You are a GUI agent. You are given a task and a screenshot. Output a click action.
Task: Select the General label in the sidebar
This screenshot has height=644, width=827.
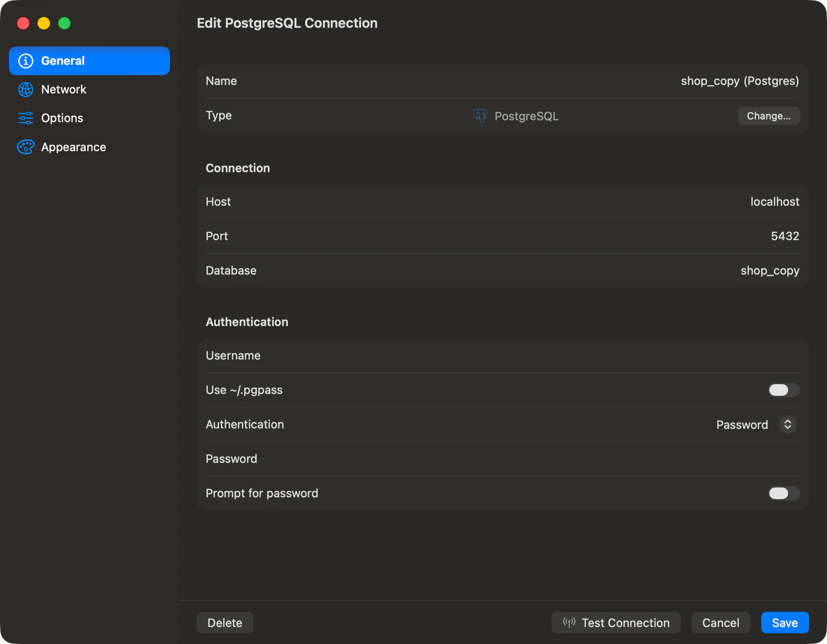pyautogui.click(x=63, y=61)
